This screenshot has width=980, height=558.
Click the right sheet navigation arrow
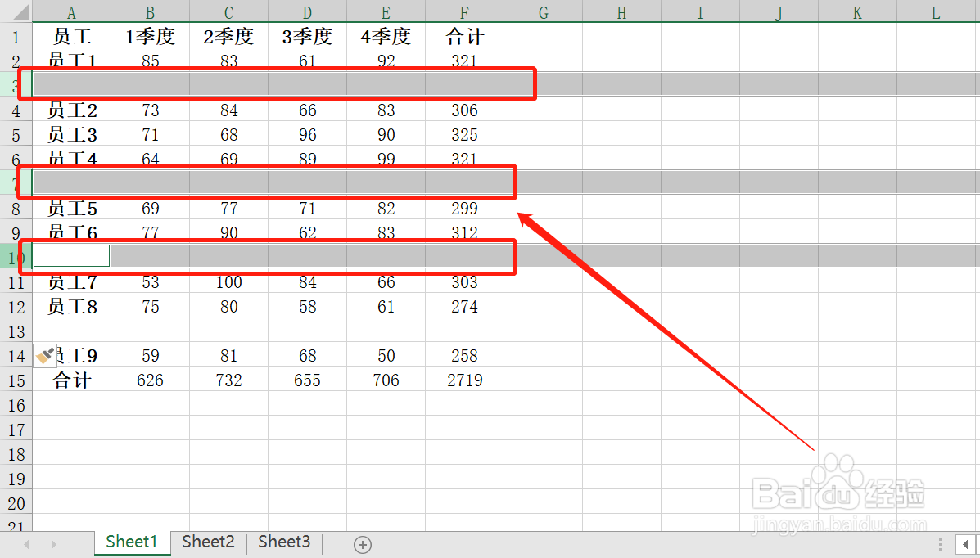(x=53, y=543)
